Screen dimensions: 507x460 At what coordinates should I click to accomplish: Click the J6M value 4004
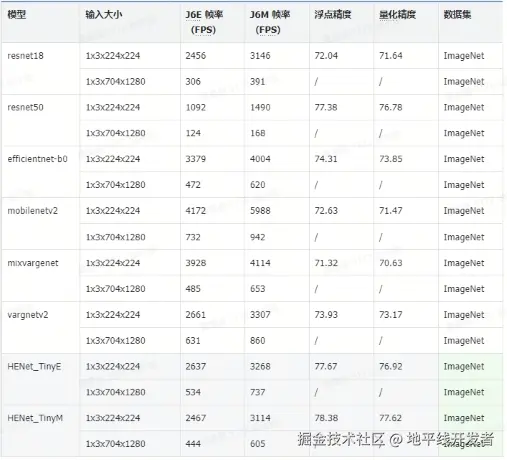pyautogui.click(x=260, y=159)
